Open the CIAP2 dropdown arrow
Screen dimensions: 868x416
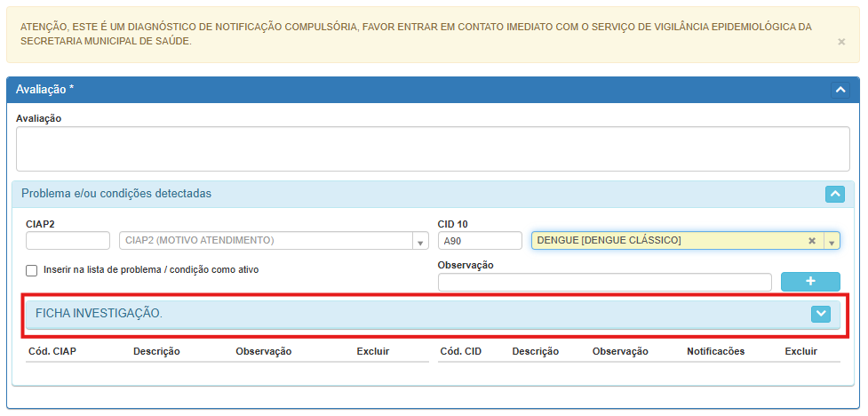pyautogui.click(x=419, y=241)
